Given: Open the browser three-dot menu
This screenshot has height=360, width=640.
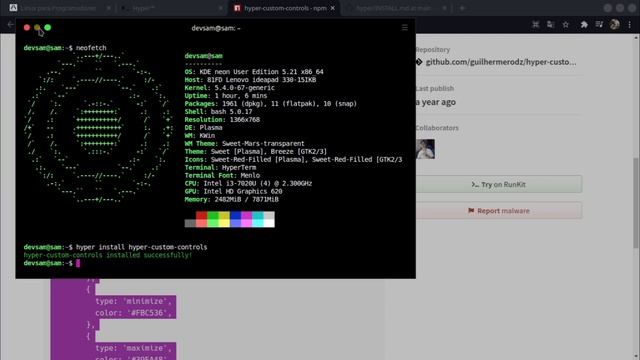Looking at the screenshot, I should pyautogui.click(x=630, y=24).
